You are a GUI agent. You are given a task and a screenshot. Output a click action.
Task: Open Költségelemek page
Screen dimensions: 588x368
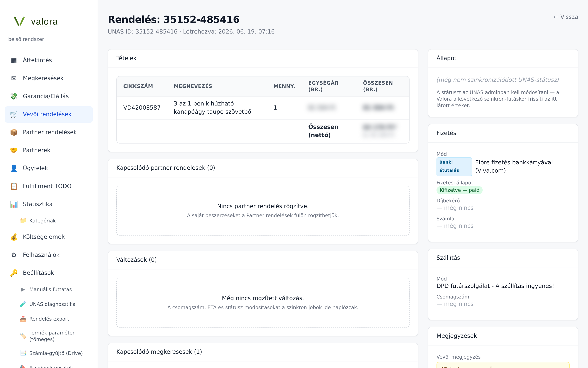[x=49, y=237]
